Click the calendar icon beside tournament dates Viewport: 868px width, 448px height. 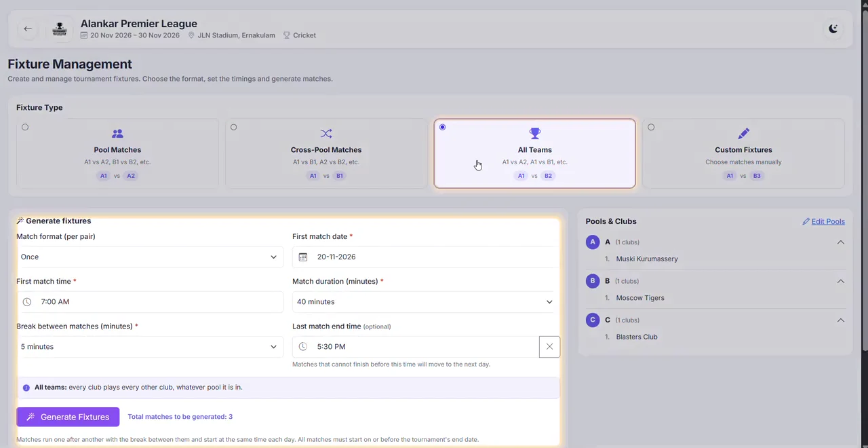point(84,35)
